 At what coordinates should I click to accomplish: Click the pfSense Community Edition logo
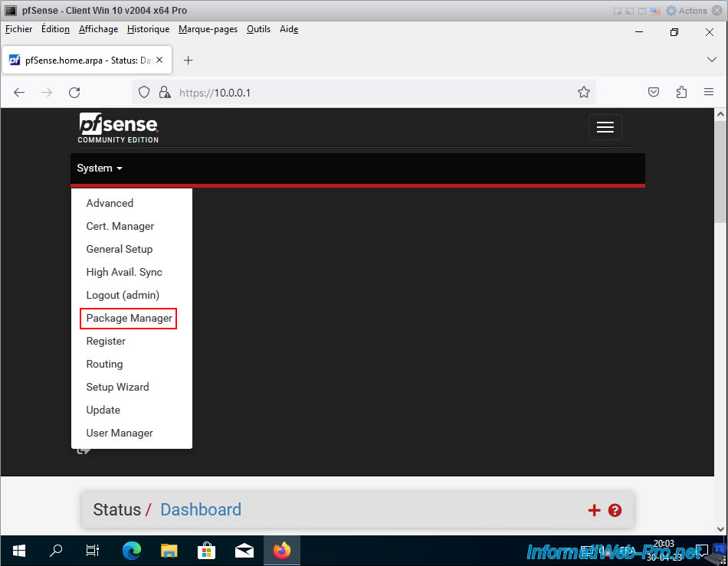[x=118, y=128]
